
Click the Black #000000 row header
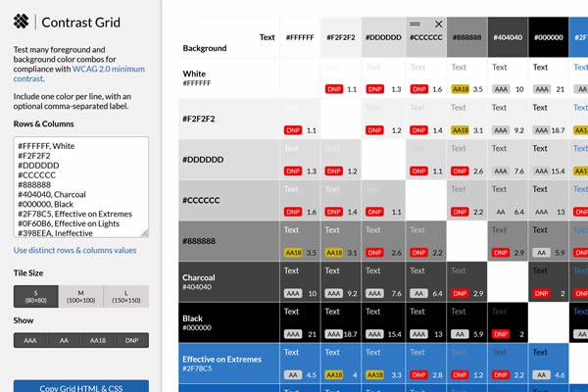pyautogui.click(x=228, y=322)
